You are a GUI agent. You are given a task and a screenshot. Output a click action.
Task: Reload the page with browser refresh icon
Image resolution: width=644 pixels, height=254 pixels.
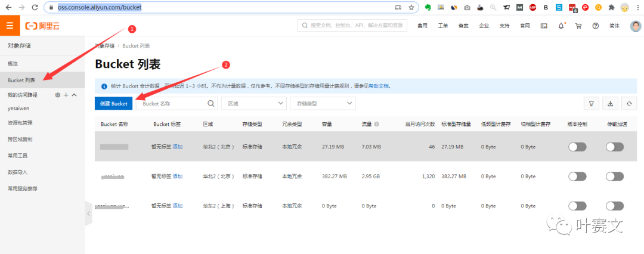[35, 7]
